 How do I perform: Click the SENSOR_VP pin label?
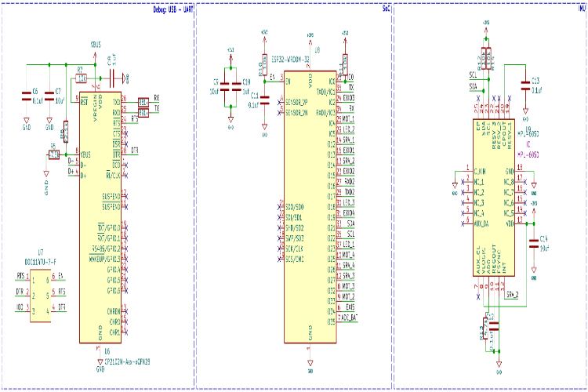tap(296, 102)
